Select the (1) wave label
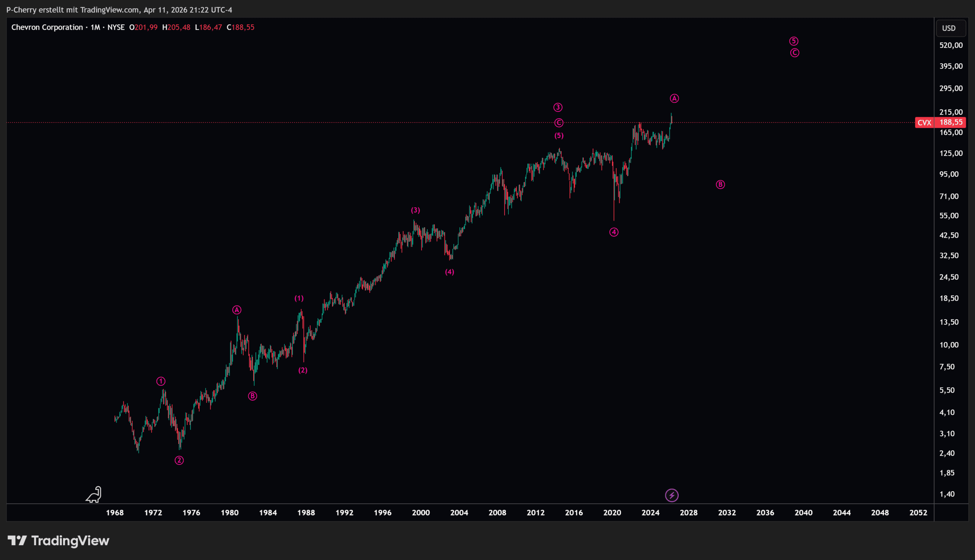Screen dimensions: 975x560 pyautogui.click(x=299, y=299)
